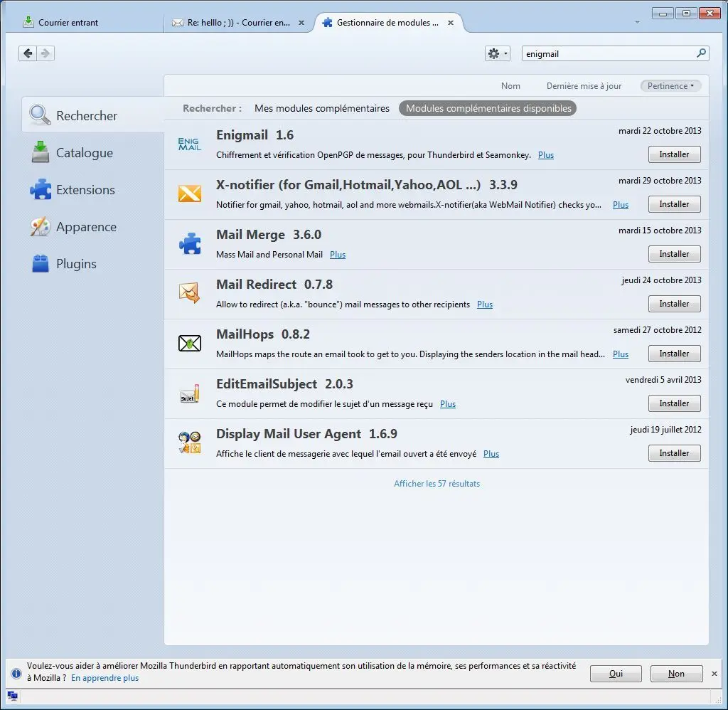728x710 pixels.
Task: Click 'En apprendre plus' link
Action: (105, 678)
